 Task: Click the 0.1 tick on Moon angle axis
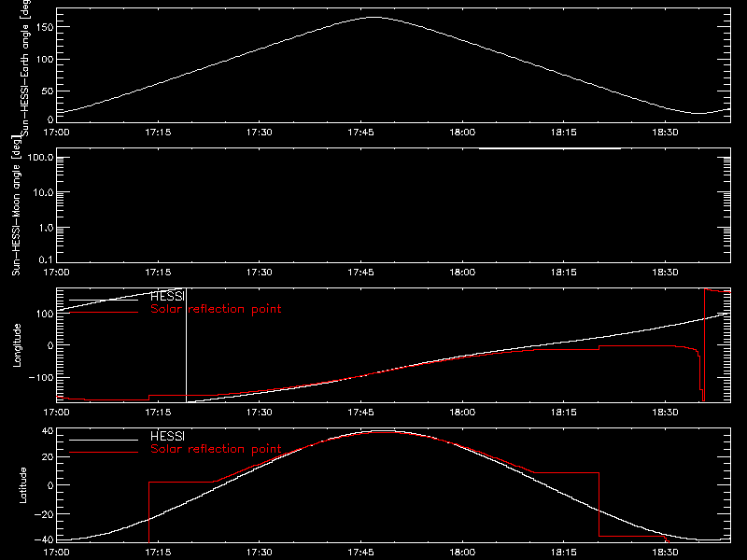(46, 259)
